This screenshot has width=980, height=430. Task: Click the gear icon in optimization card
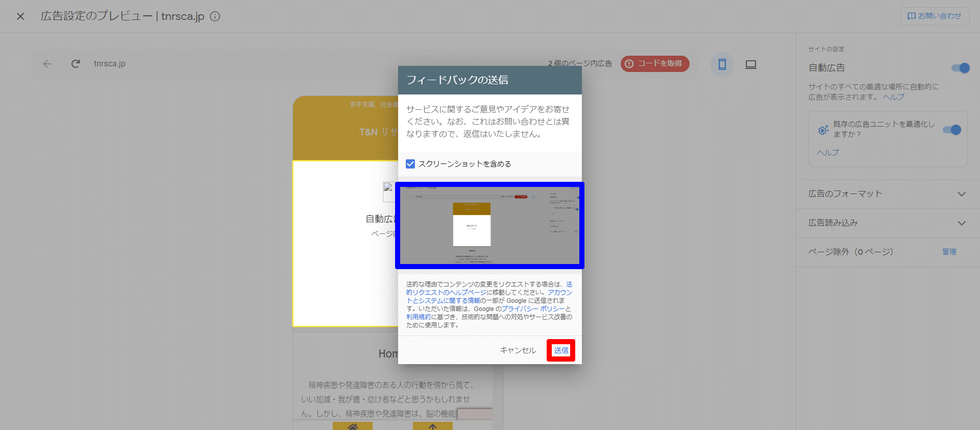pos(823,130)
